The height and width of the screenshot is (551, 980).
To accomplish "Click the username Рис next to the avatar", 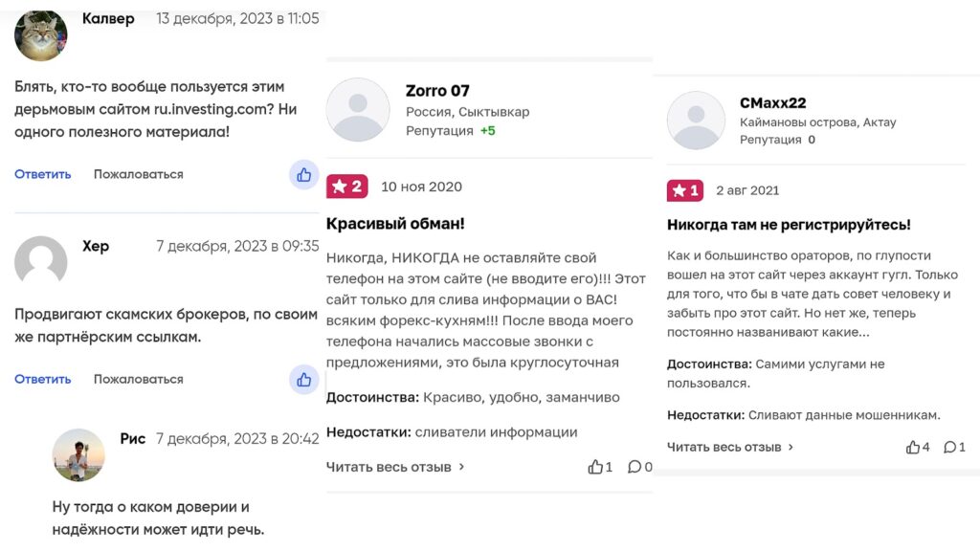I will pos(133,438).
